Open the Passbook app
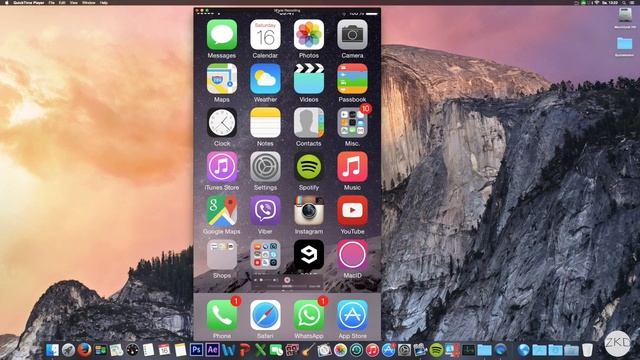Image resolution: width=640 pixels, height=360 pixels. tap(352, 79)
